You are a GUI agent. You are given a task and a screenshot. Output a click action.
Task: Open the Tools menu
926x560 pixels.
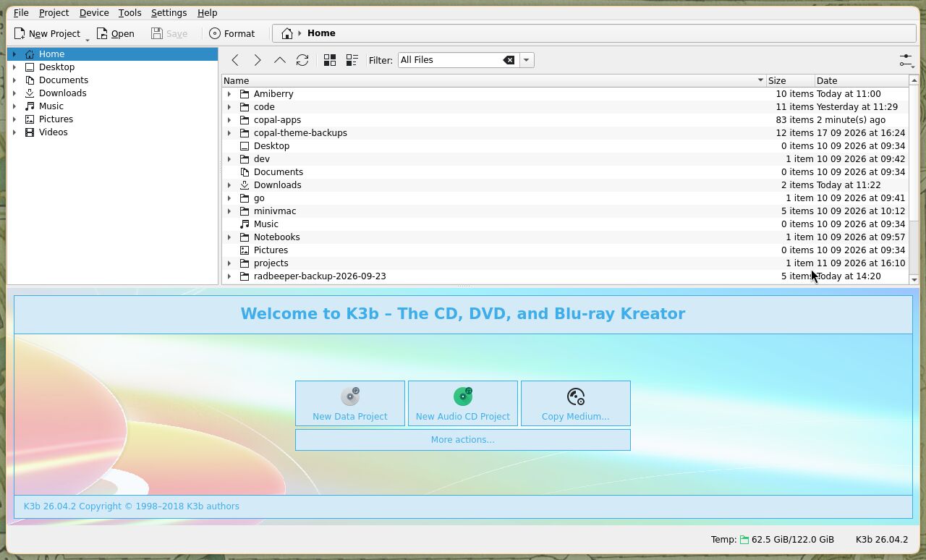tap(129, 13)
